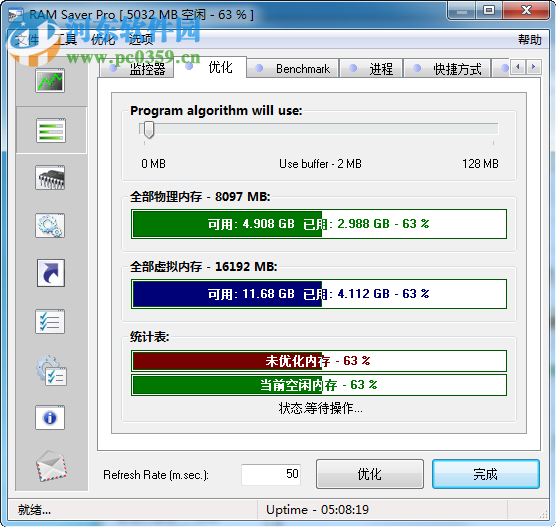This screenshot has width=557, height=528.
Task: Click the buffer slider track near 128 MB
Action: [x=493, y=129]
